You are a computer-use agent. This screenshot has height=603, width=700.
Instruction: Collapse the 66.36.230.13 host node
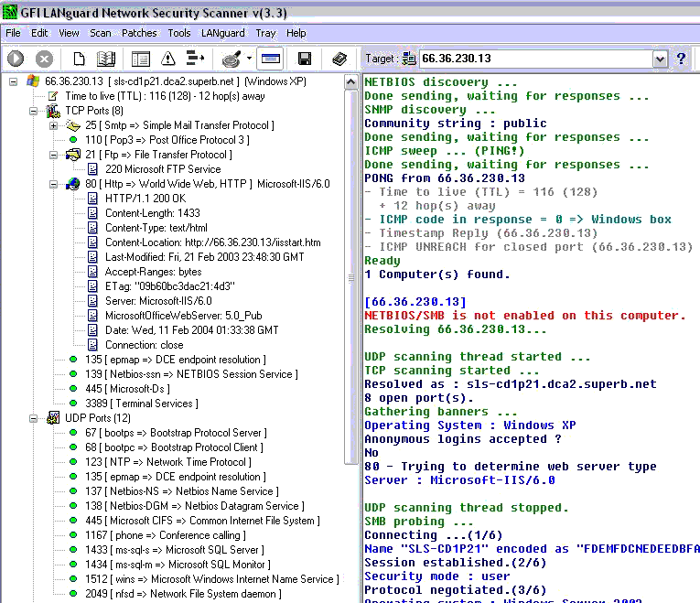[x=14, y=81]
